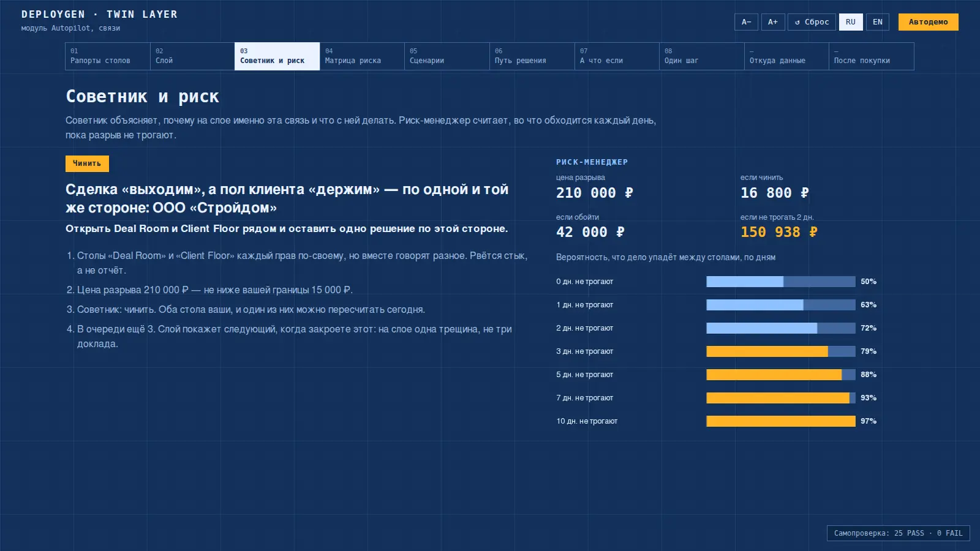Start the Автодемо

pos(929,22)
